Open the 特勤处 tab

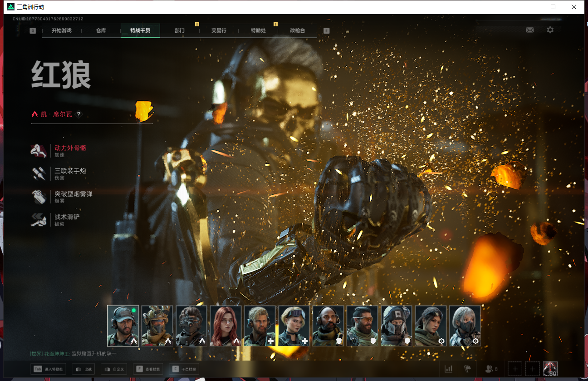[x=258, y=30]
